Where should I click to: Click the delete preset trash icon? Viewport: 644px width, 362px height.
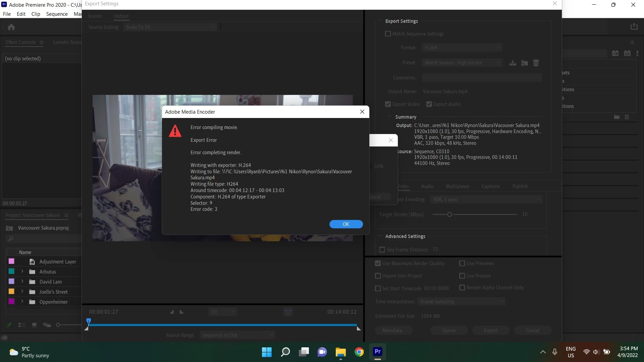pos(536,63)
